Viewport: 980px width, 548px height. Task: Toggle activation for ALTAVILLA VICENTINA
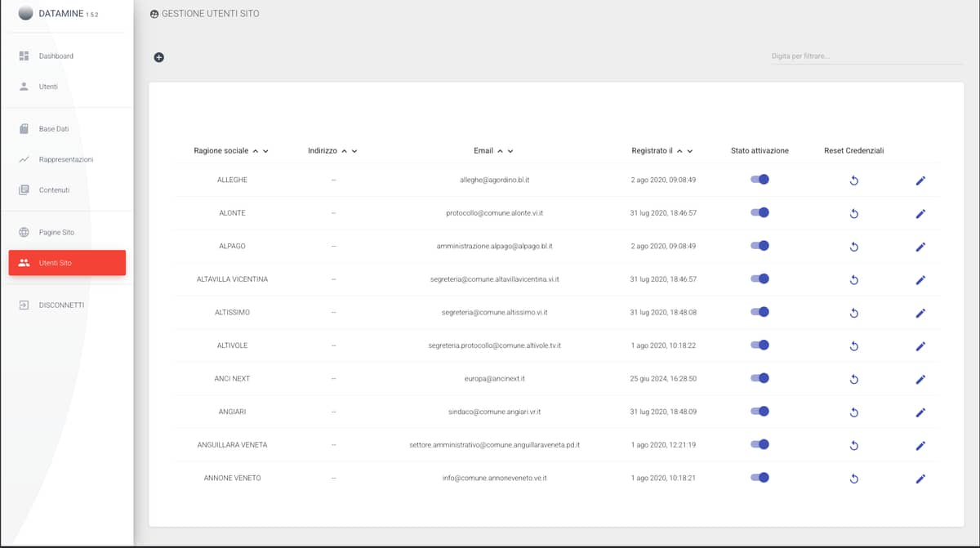(x=759, y=278)
